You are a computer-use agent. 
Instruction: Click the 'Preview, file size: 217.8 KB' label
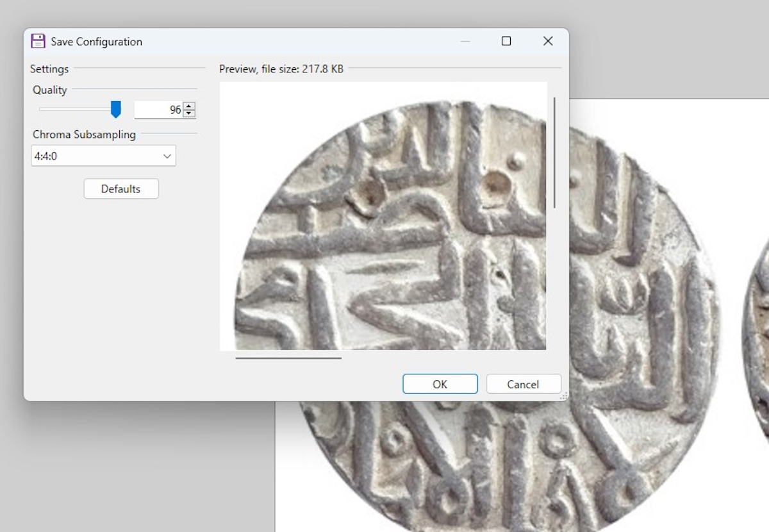click(x=281, y=69)
